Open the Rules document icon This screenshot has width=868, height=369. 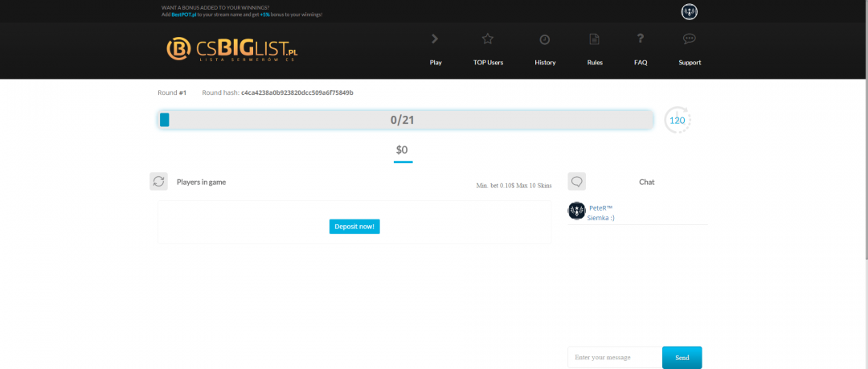pos(594,39)
